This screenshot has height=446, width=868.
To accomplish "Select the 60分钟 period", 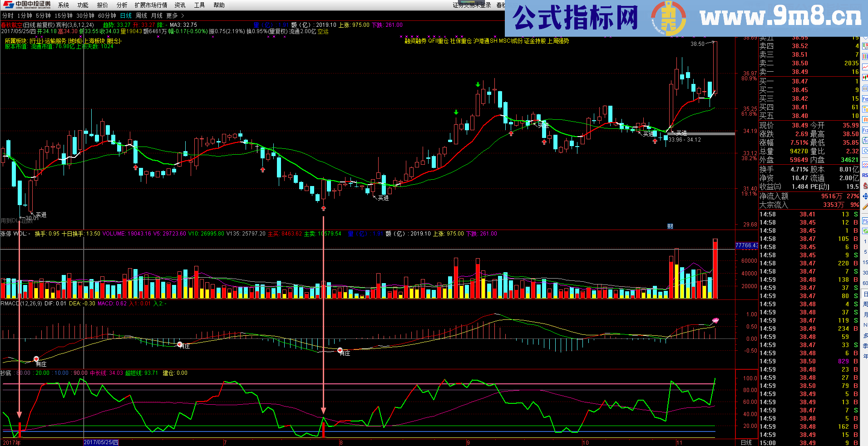I will 107,15.
